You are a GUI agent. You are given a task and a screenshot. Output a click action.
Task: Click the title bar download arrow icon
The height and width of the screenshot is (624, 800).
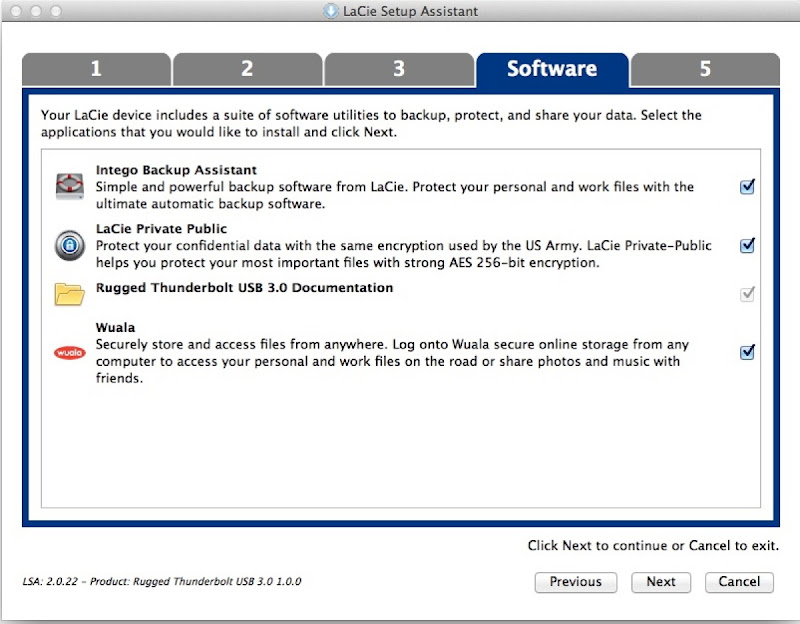331,11
